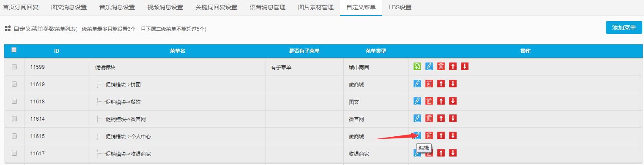Open the 视频消息设置 tab
Viewport: 644px width, 165px height.
(165, 7)
